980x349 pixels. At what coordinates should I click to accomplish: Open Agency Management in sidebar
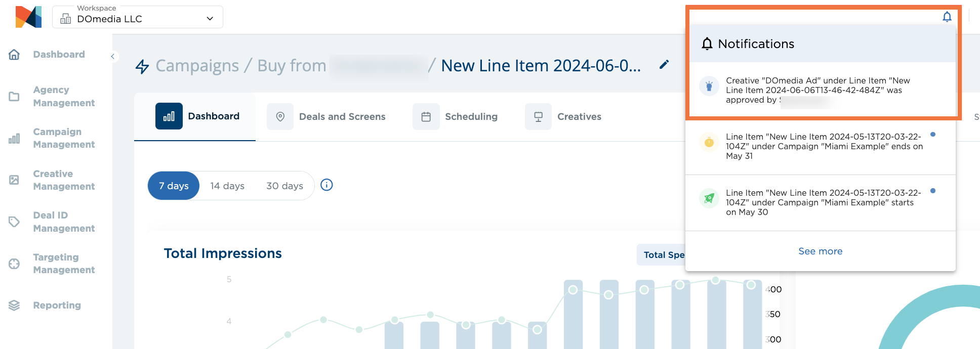pyautogui.click(x=64, y=96)
